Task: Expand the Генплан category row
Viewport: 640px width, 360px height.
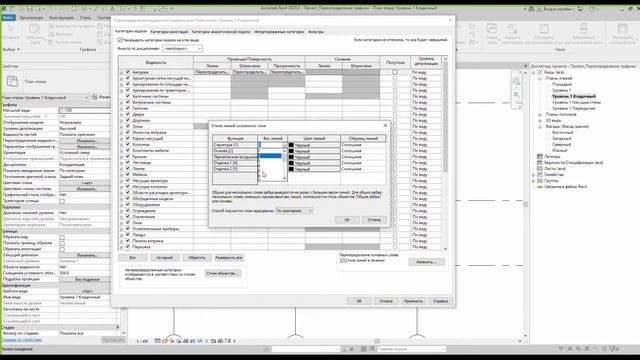Action: 122,109
